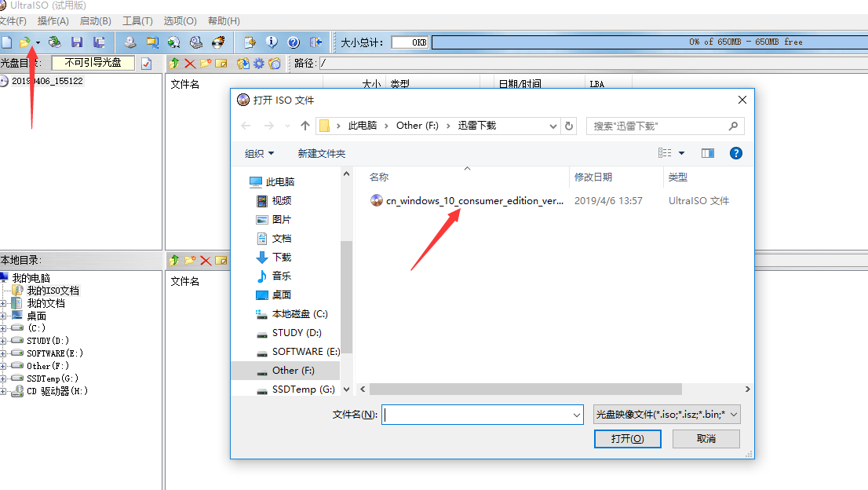Click 迅雷下载 in the breadcrumb path
The height and width of the screenshot is (490, 868).
(476, 126)
